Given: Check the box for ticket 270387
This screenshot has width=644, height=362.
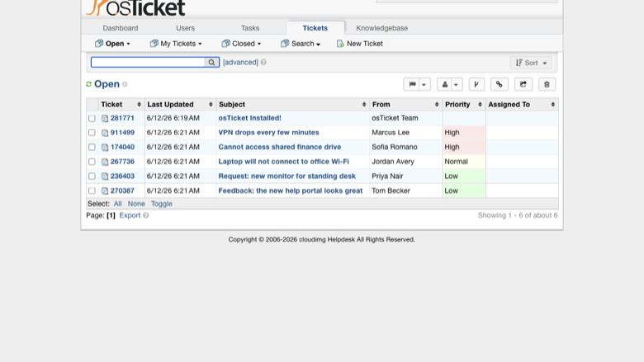Looking at the screenshot, I should pyautogui.click(x=92, y=191).
